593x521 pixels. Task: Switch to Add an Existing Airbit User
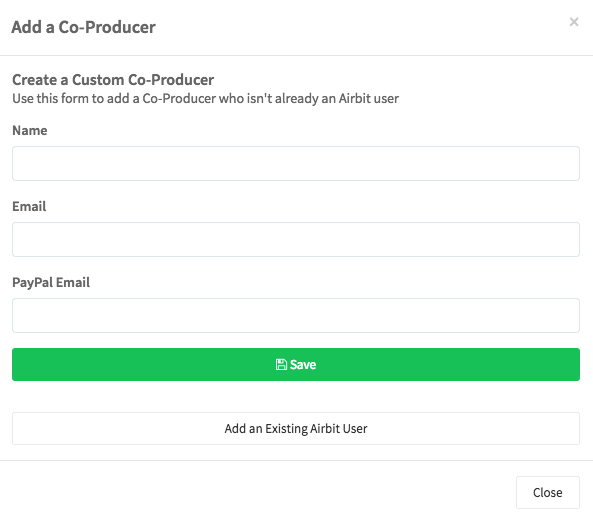click(x=296, y=428)
